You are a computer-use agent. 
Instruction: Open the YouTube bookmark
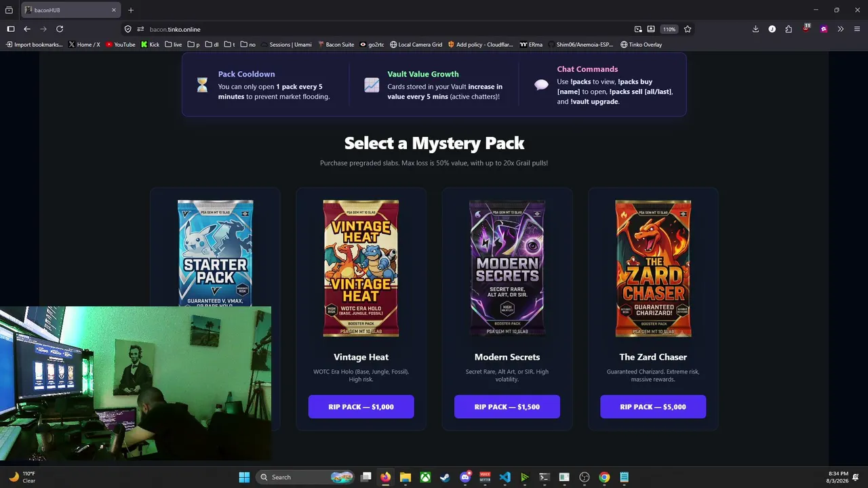[121, 45]
